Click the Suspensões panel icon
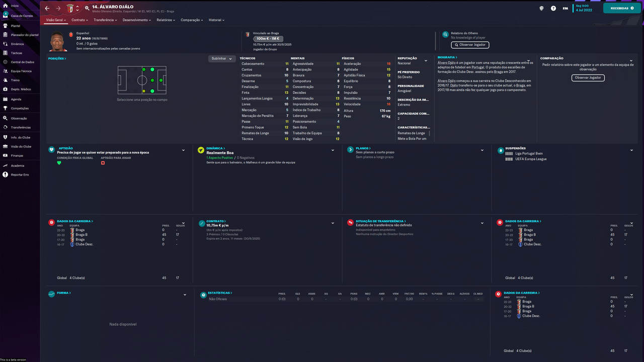 pyautogui.click(x=501, y=150)
